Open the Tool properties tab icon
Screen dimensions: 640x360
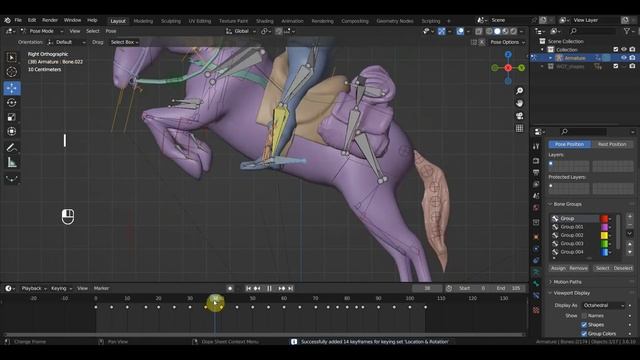[536, 147]
